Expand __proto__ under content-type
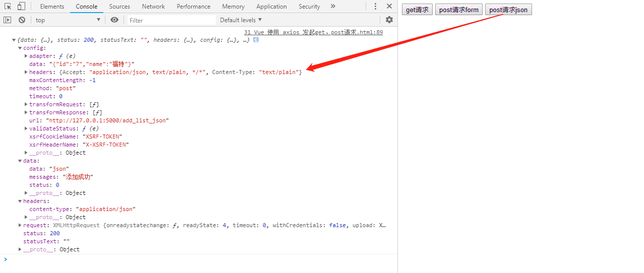Screen dimensions: 644x273 tap(26, 217)
